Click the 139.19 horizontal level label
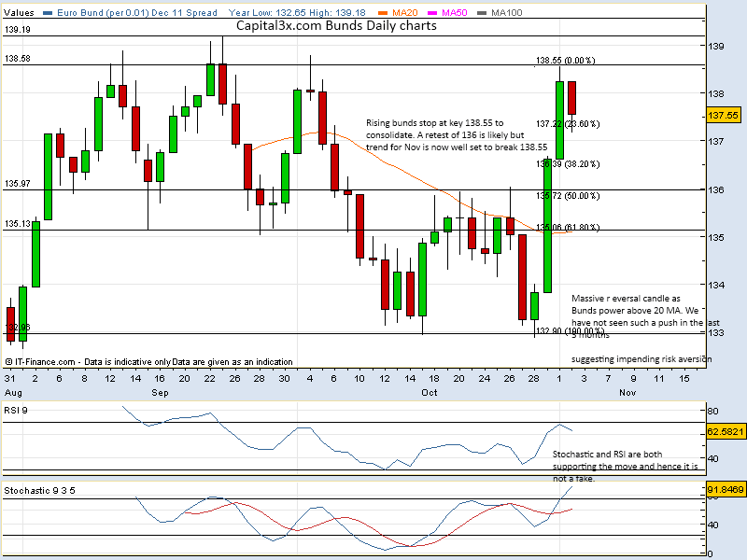Viewport: 747px width, 560px height. pos(18,30)
